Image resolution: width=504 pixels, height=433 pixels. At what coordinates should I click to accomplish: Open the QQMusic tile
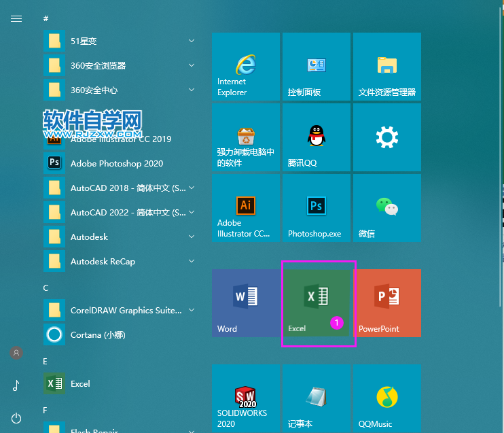click(x=387, y=398)
